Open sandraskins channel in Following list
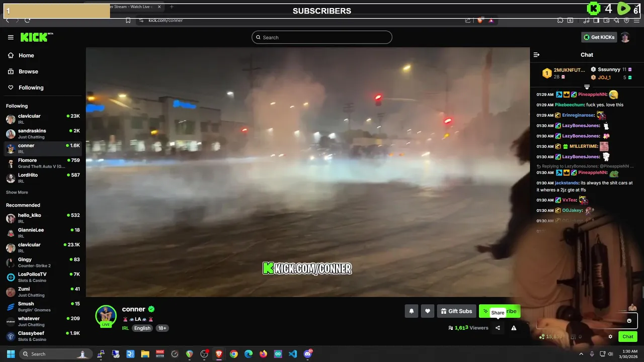The width and height of the screenshot is (644, 362). pos(43,134)
